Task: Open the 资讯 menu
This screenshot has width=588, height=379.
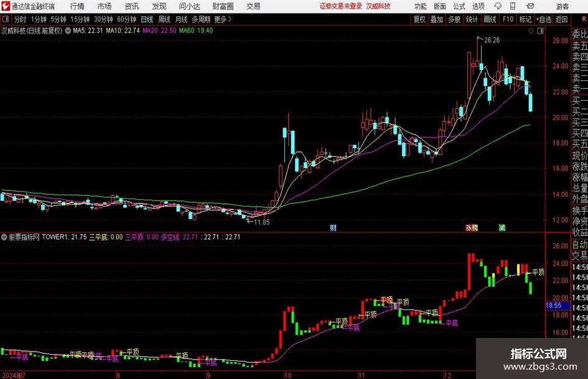Action: tap(132, 6)
